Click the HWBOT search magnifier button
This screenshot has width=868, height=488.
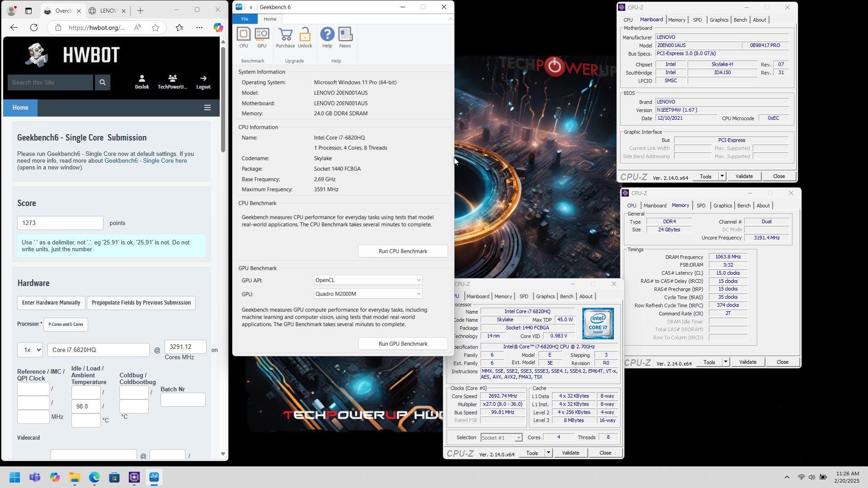(103, 82)
